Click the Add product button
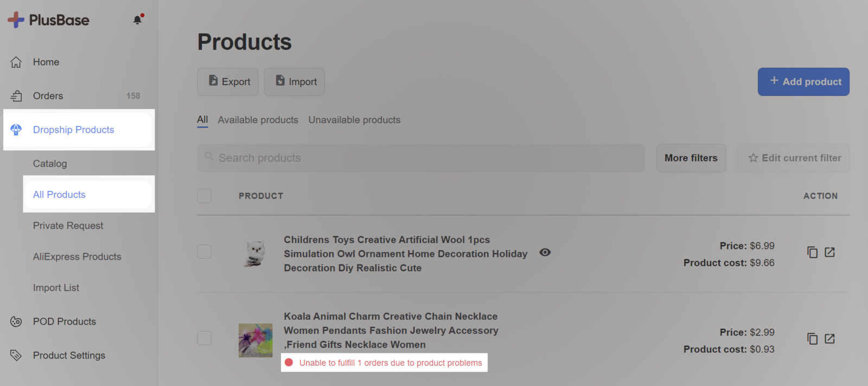 click(x=803, y=82)
